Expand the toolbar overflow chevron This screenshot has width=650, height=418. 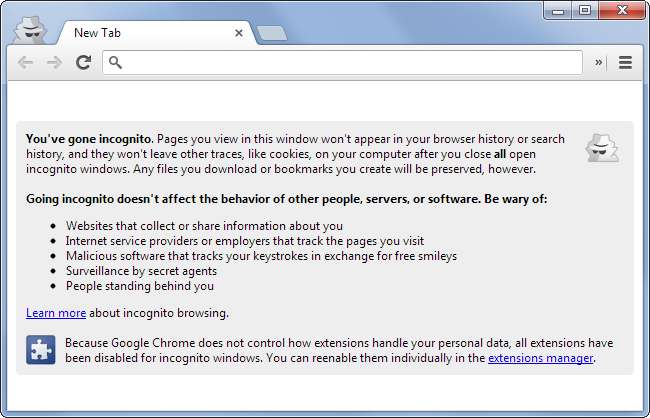pyautogui.click(x=599, y=62)
